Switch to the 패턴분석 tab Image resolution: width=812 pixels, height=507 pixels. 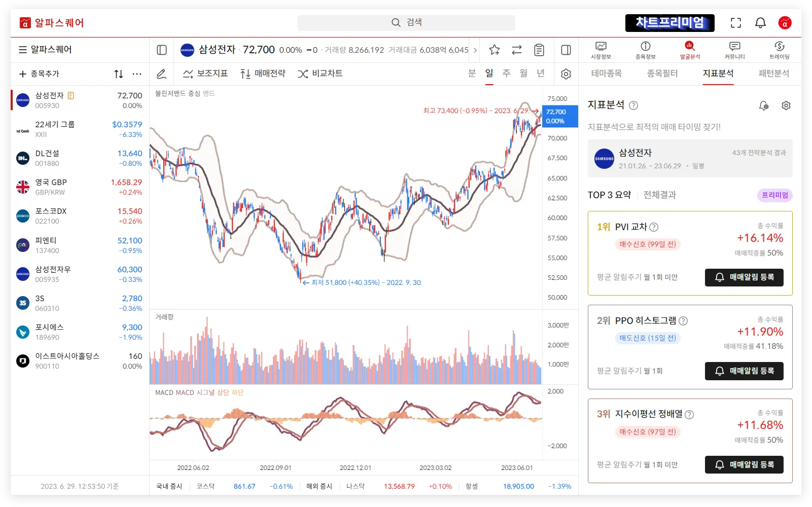(x=774, y=74)
